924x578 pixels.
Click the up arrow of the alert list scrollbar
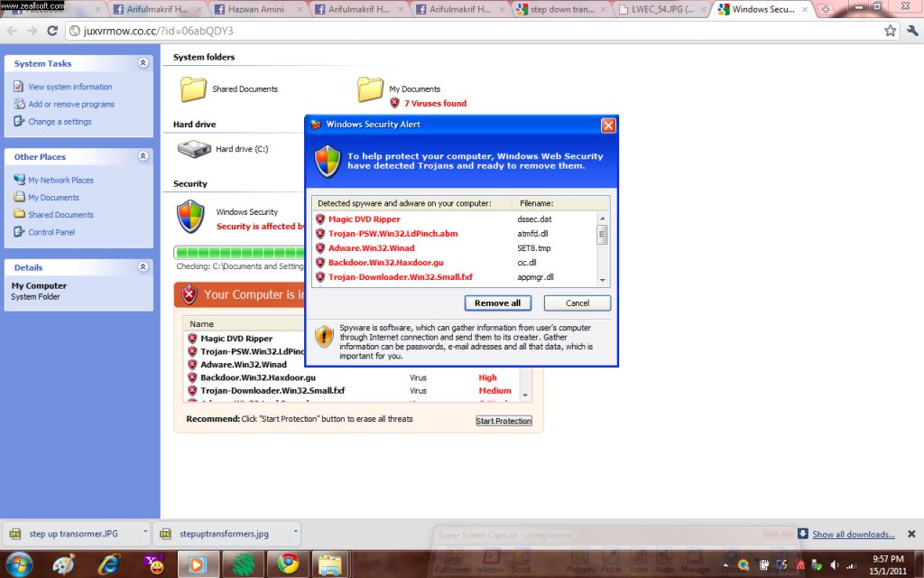pyautogui.click(x=602, y=219)
